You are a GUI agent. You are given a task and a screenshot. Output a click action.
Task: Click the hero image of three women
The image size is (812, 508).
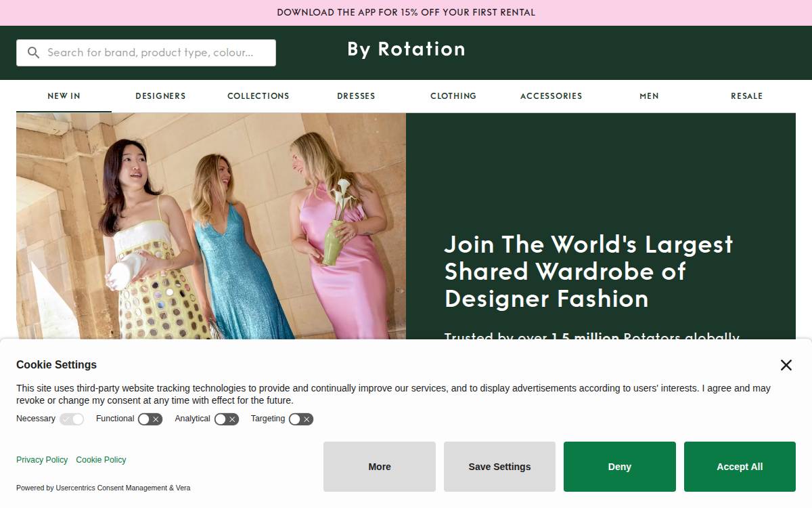coord(211,226)
